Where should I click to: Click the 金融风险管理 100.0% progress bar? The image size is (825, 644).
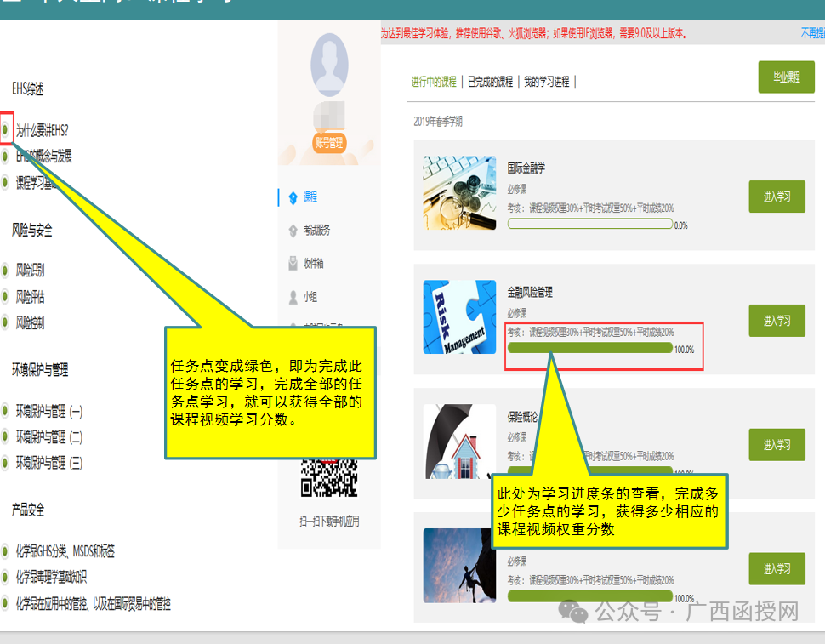tap(589, 348)
